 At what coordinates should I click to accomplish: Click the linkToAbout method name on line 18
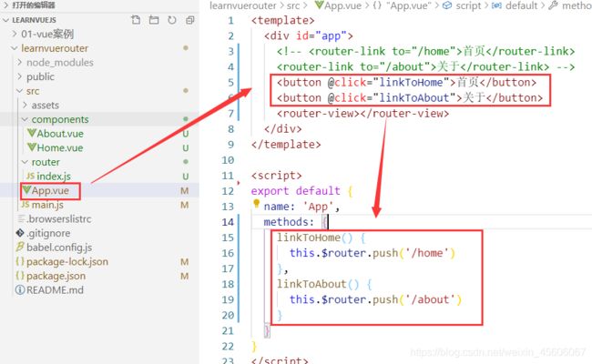[311, 284]
